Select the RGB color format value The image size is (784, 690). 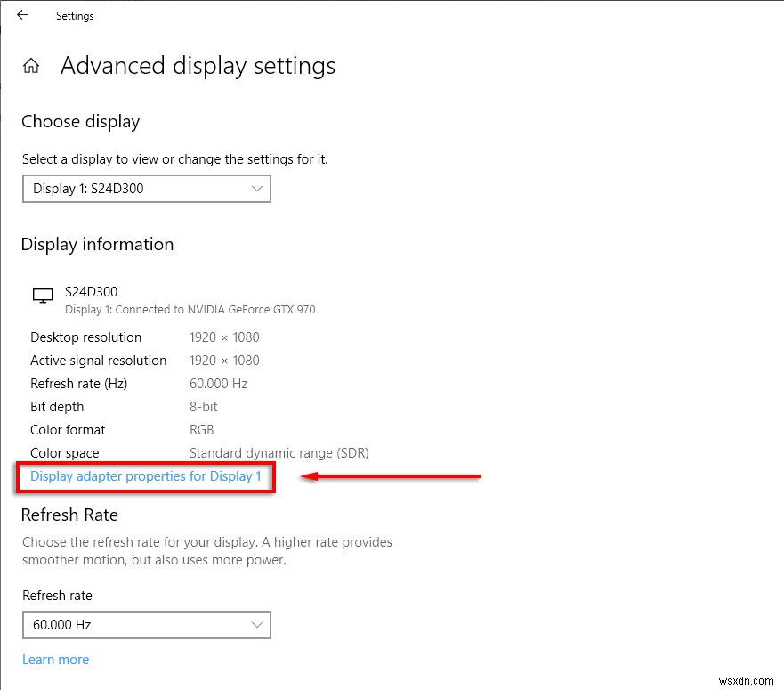(x=201, y=430)
